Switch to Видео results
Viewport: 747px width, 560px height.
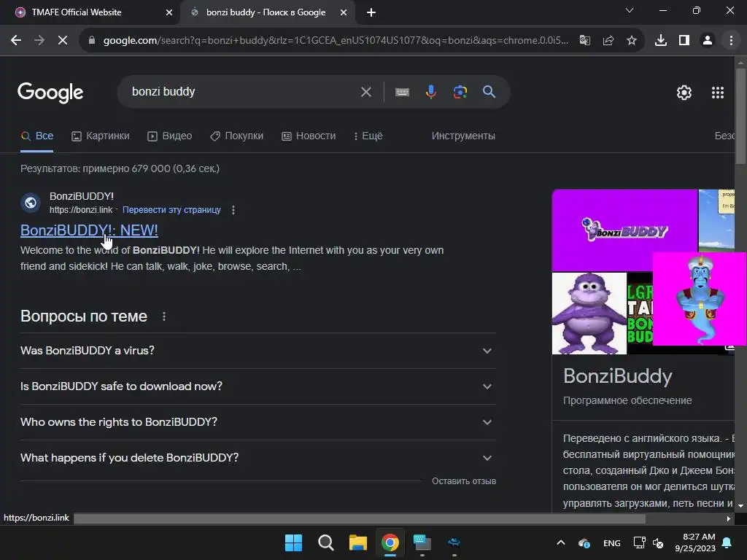169,136
